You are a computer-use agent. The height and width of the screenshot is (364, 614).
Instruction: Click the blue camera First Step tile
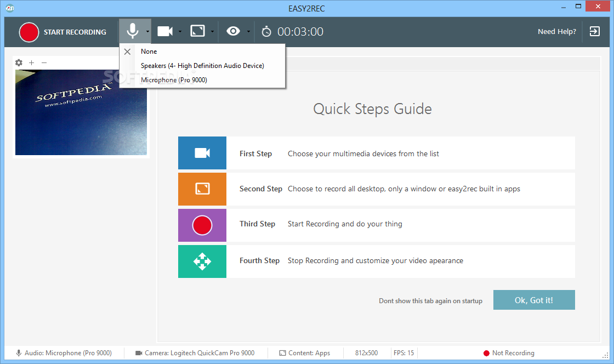(x=202, y=153)
